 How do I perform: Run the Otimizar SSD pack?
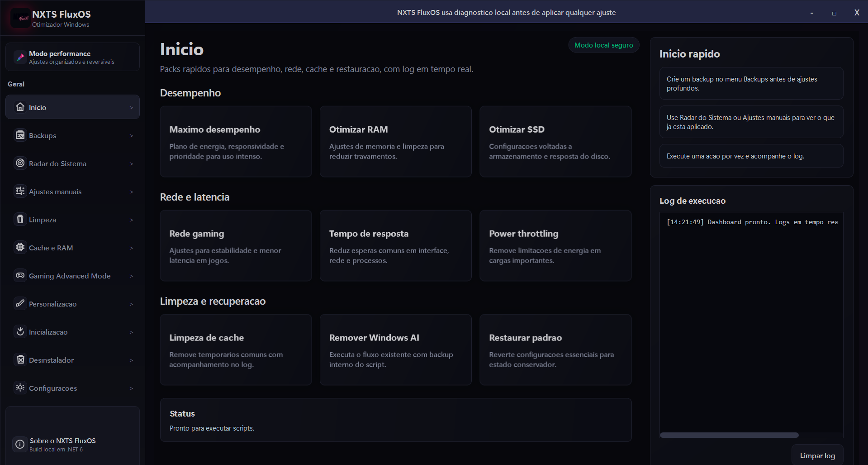(x=555, y=141)
